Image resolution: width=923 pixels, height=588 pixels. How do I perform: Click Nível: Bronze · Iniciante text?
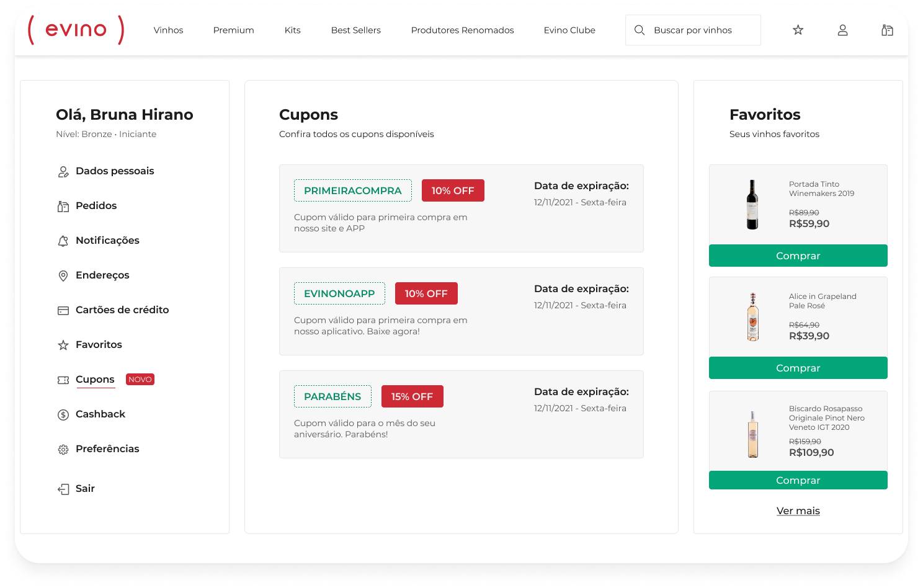tap(106, 134)
